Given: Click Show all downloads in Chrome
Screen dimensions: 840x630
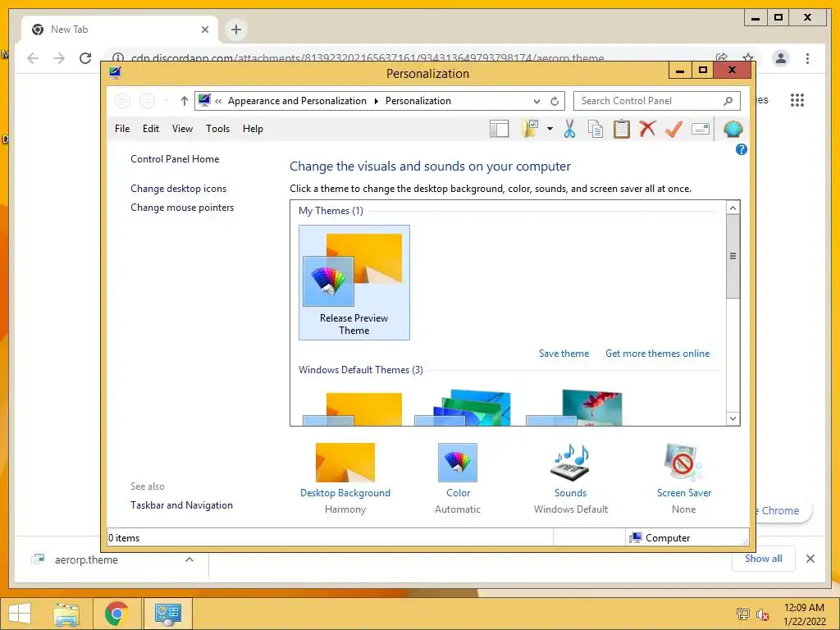Looking at the screenshot, I should click(763, 558).
